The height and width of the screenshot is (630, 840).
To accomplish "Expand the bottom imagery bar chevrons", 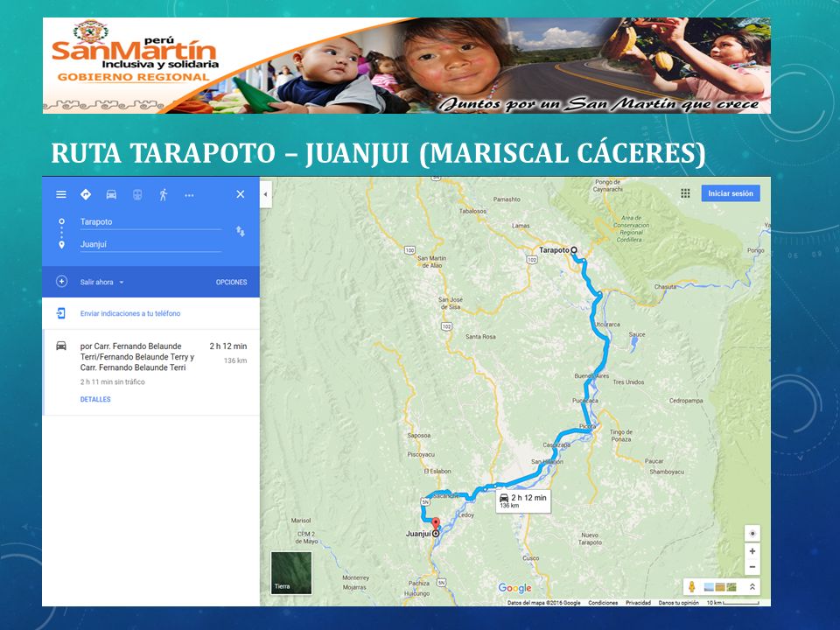I will (x=752, y=586).
